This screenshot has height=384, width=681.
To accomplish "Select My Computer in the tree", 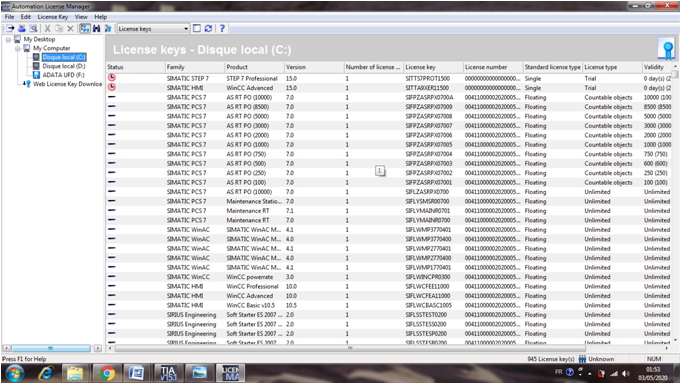I will [x=51, y=48].
